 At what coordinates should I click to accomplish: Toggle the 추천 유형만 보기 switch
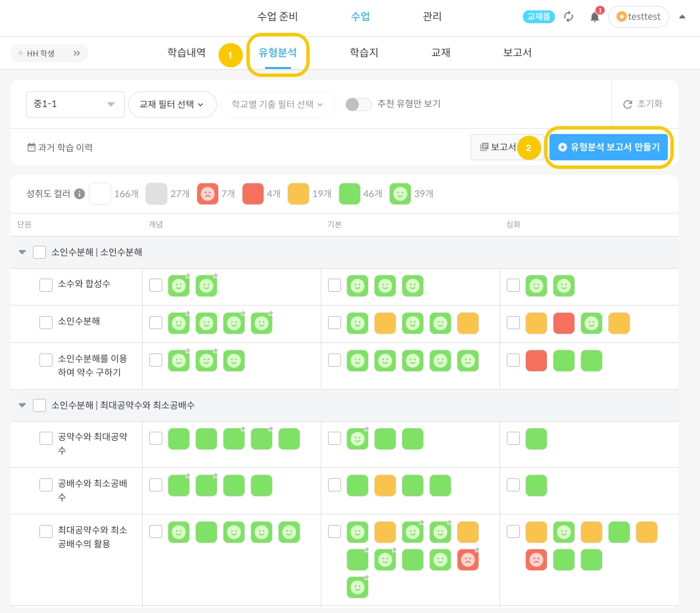359,104
